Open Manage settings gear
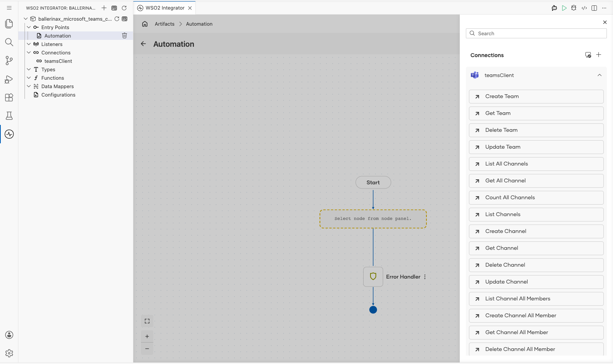 pos(9,353)
